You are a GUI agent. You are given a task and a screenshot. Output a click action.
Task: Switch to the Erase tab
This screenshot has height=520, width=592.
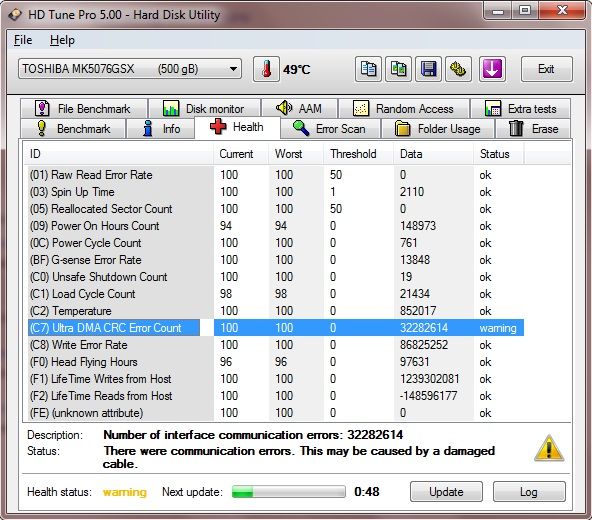pos(533,129)
